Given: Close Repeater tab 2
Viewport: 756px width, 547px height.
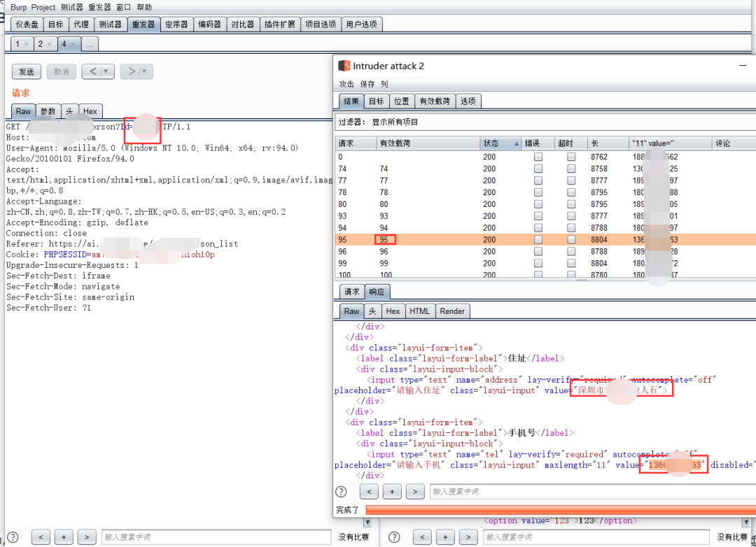Looking at the screenshot, I should (x=49, y=44).
